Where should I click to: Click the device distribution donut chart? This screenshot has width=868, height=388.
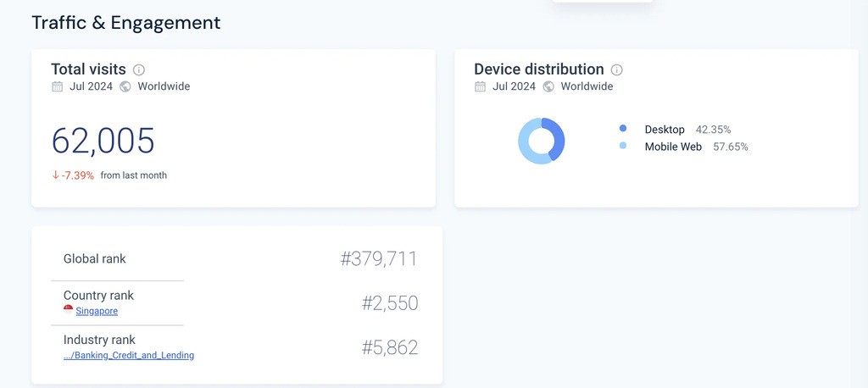point(542,141)
